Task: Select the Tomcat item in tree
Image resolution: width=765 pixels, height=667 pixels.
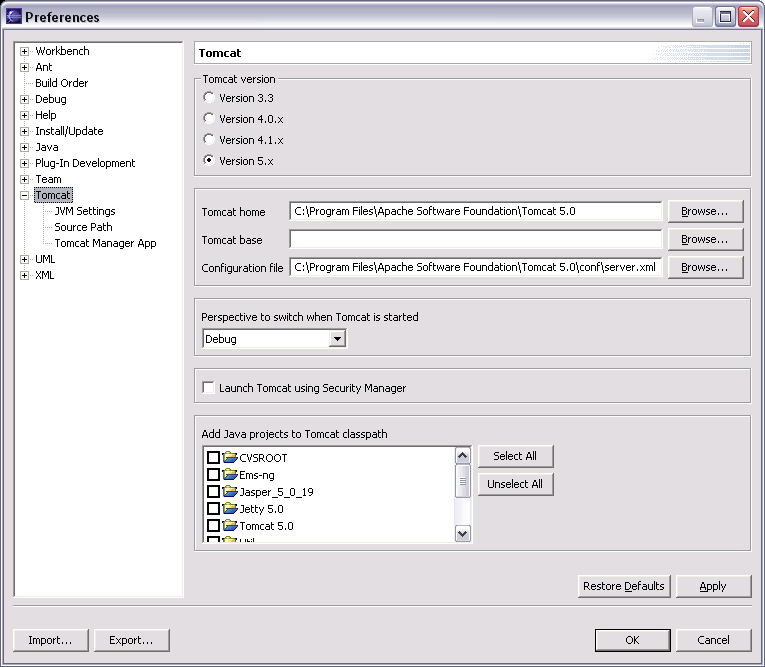Action: pyautogui.click(x=53, y=195)
